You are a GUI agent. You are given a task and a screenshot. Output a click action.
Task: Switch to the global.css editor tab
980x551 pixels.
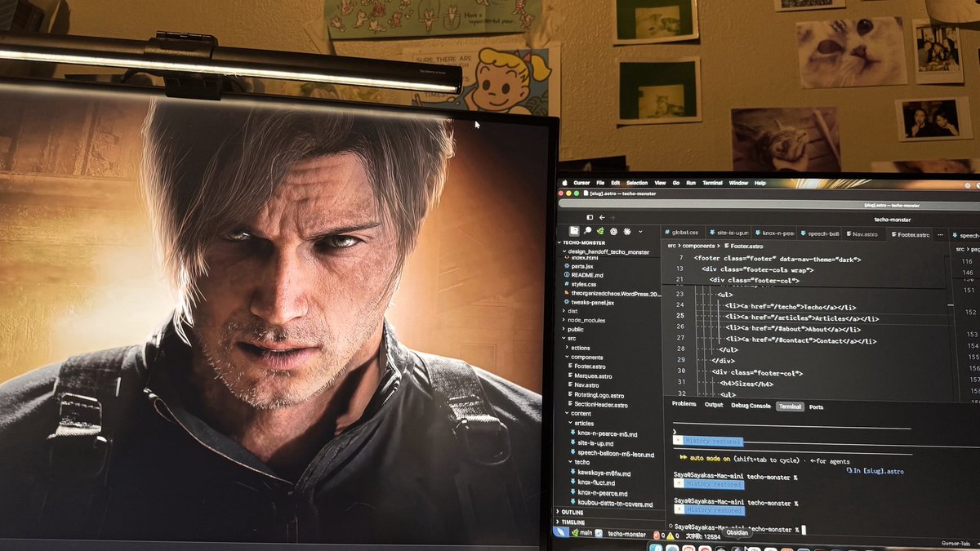pos(684,233)
